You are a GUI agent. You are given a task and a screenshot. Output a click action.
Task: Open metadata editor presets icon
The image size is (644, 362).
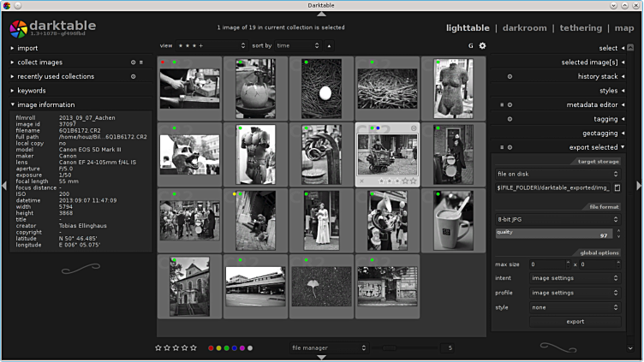tap(503, 104)
